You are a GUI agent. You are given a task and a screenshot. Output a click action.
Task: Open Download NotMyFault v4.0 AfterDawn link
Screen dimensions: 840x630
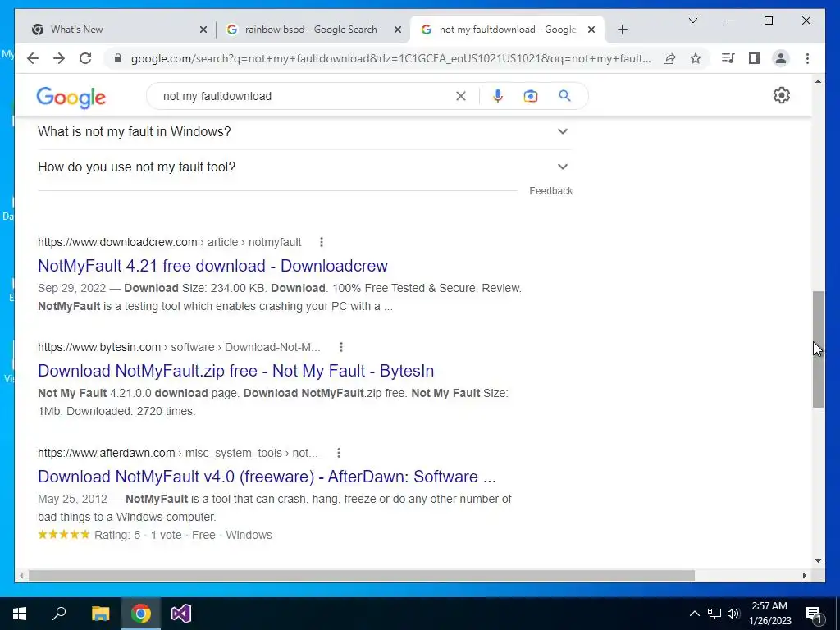click(x=267, y=477)
